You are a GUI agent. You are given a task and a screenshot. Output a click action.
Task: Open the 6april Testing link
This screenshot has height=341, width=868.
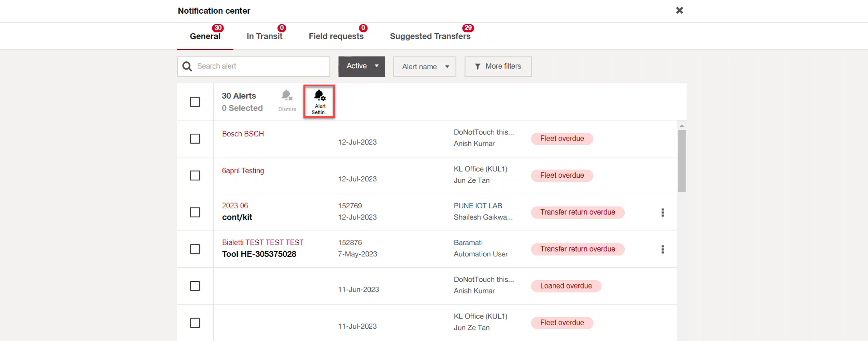click(x=243, y=171)
